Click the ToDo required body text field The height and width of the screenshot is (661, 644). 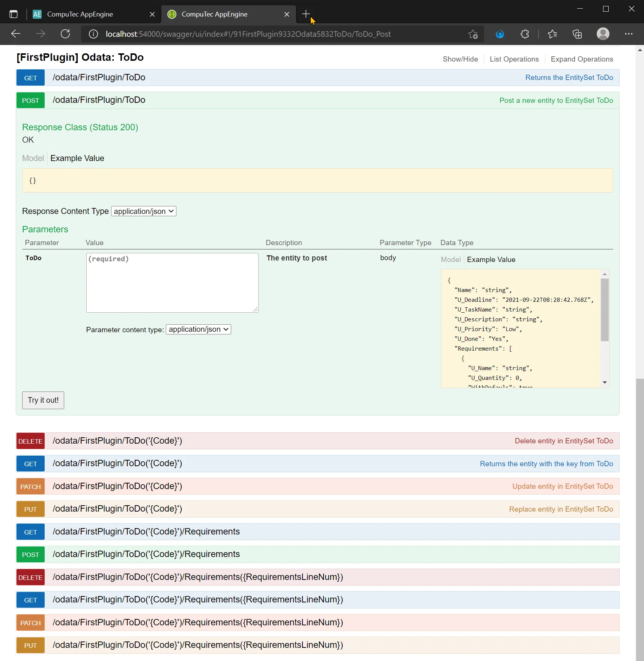click(x=172, y=283)
